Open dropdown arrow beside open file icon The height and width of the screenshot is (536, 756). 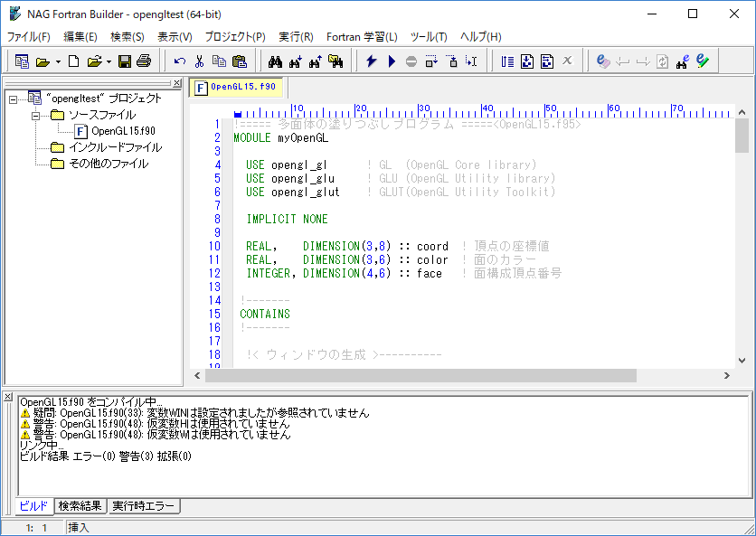[109, 62]
